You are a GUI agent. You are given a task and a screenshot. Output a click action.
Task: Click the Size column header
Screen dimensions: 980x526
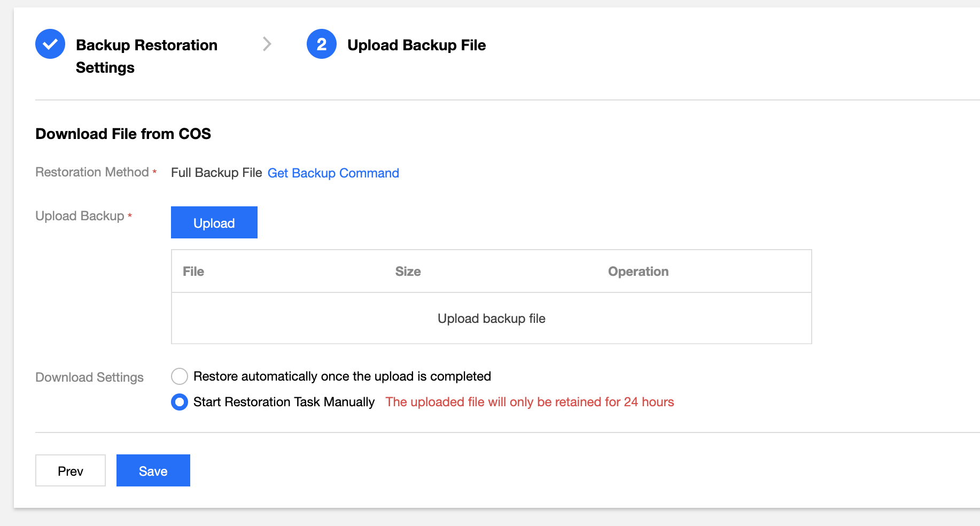408,272
